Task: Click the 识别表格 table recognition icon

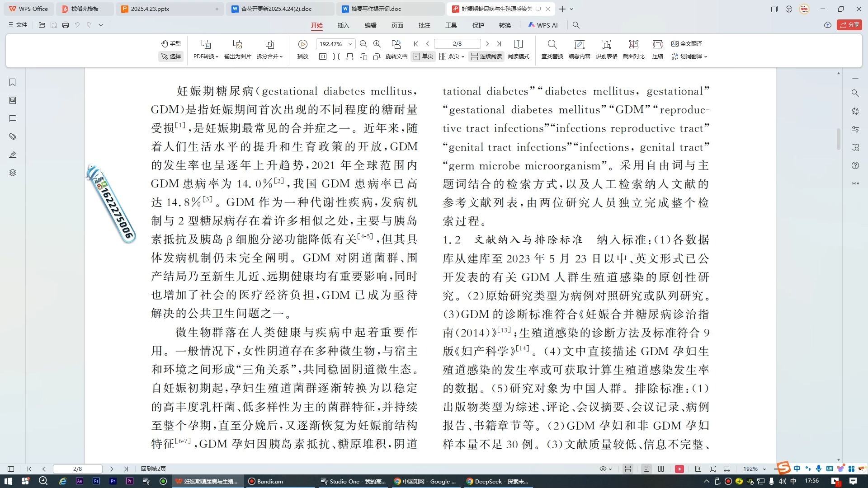Action: 606,49
